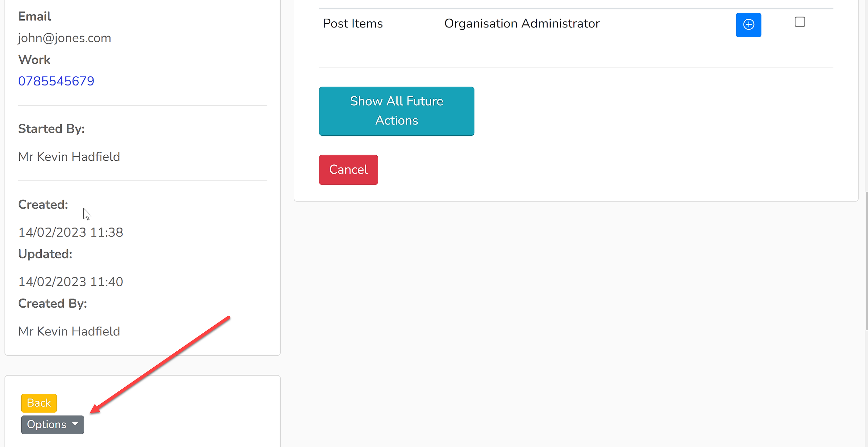Viewport: 868px width, 447px height.
Task: Click the created timestamp 14/02/2023 11:38
Action: coord(71,232)
